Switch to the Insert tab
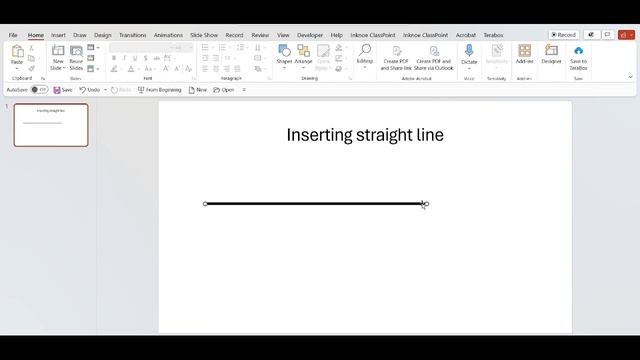640x360 pixels. click(x=58, y=35)
